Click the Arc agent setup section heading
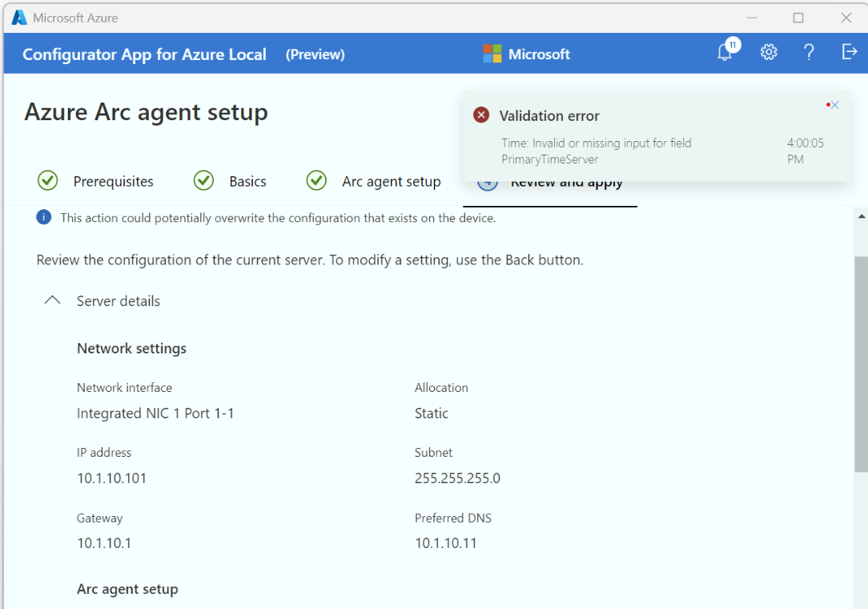Image resolution: width=868 pixels, height=609 pixels. [127, 589]
